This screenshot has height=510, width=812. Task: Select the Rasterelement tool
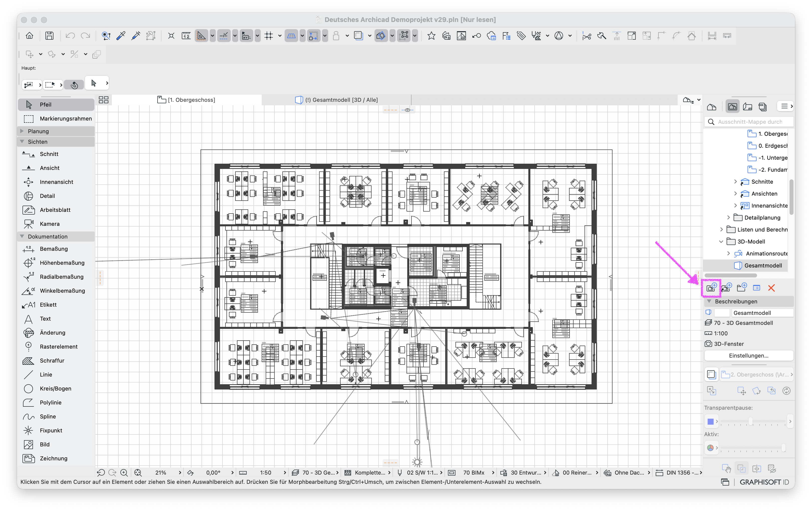(x=56, y=347)
